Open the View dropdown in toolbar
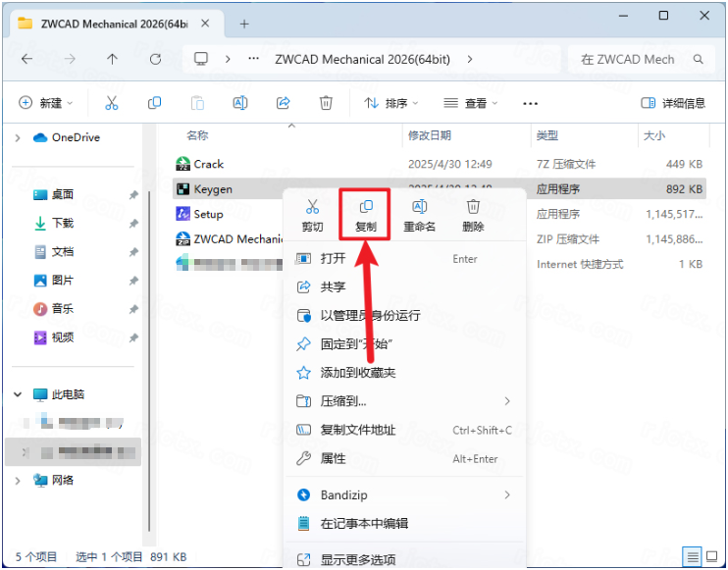 click(x=471, y=103)
